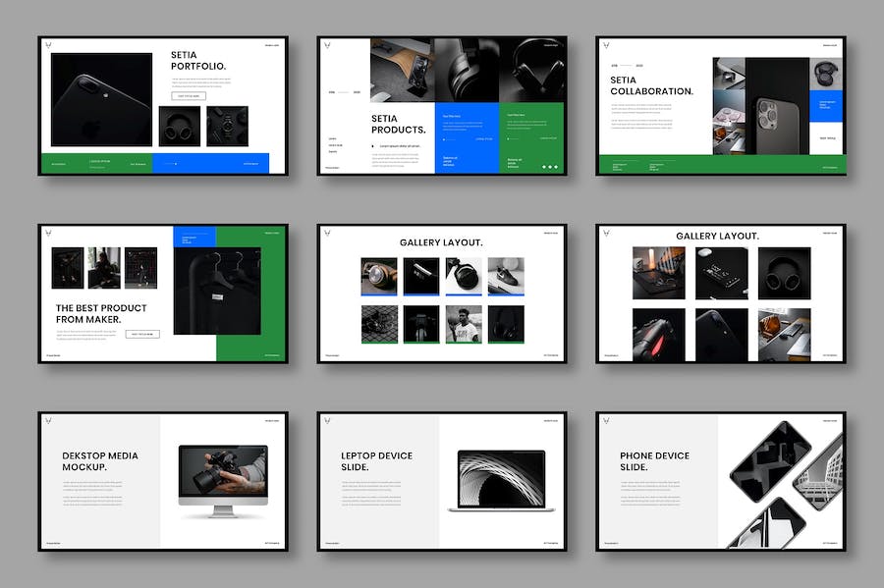Click the three diamond icons on green Products panel

(549, 166)
